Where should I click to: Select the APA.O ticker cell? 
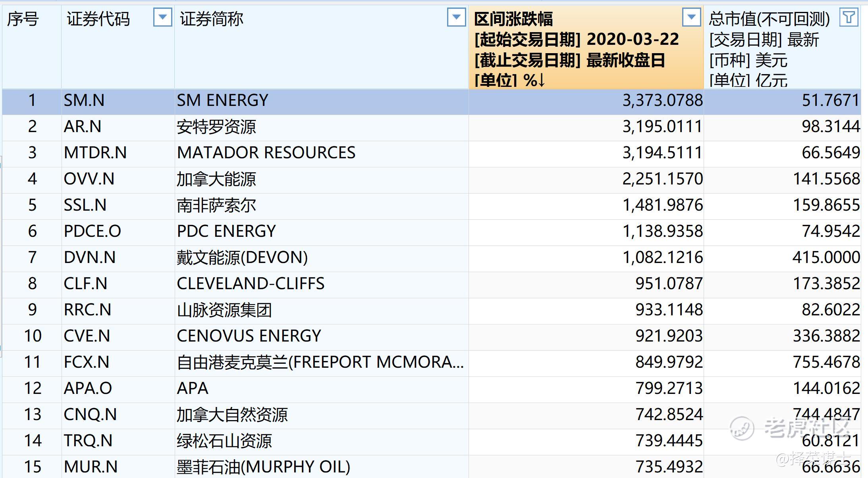coord(88,388)
